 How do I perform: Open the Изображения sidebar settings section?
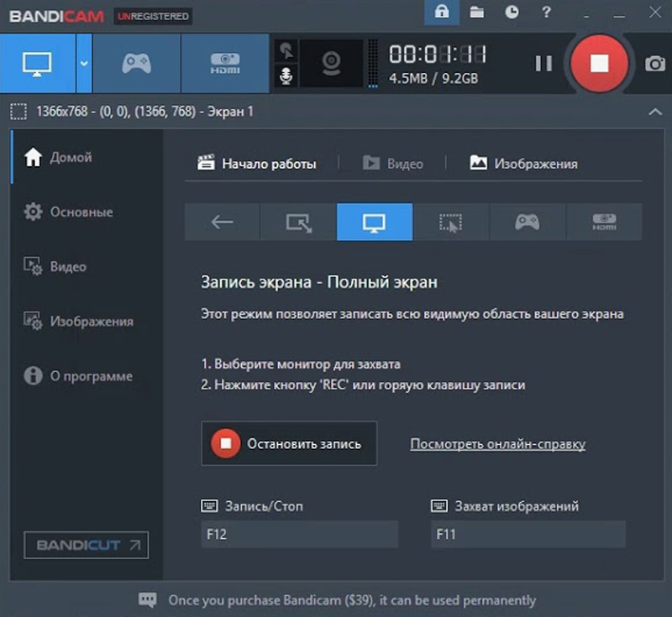point(87,322)
